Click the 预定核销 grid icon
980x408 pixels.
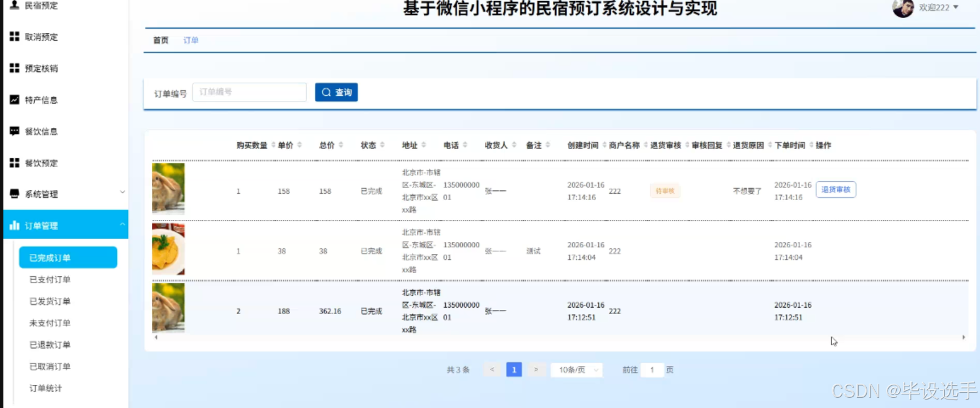pyautogui.click(x=15, y=68)
